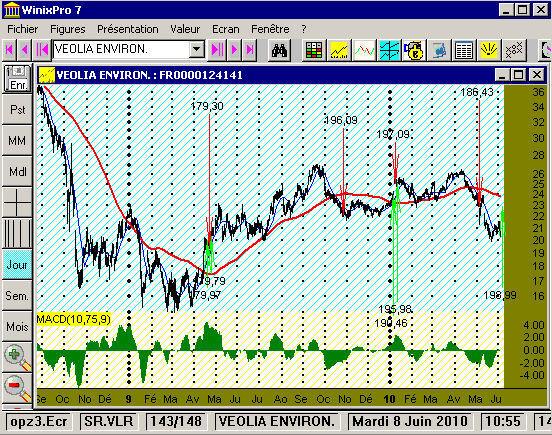
Task: Click VEOLIA ENVIRON. in the status bar
Action: (x=277, y=421)
